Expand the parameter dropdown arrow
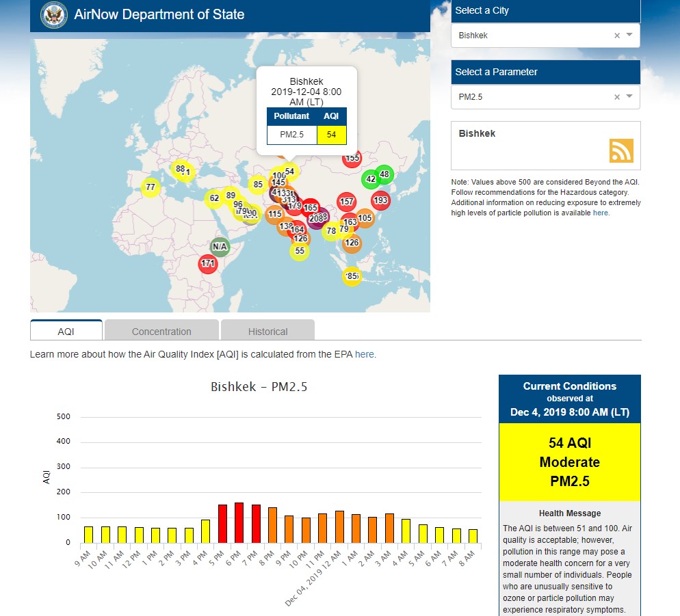 coord(629,96)
